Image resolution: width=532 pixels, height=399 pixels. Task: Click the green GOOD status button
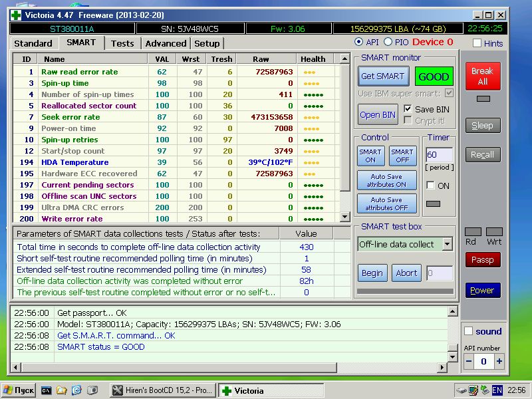pyautogui.click(x=434, y=76)
